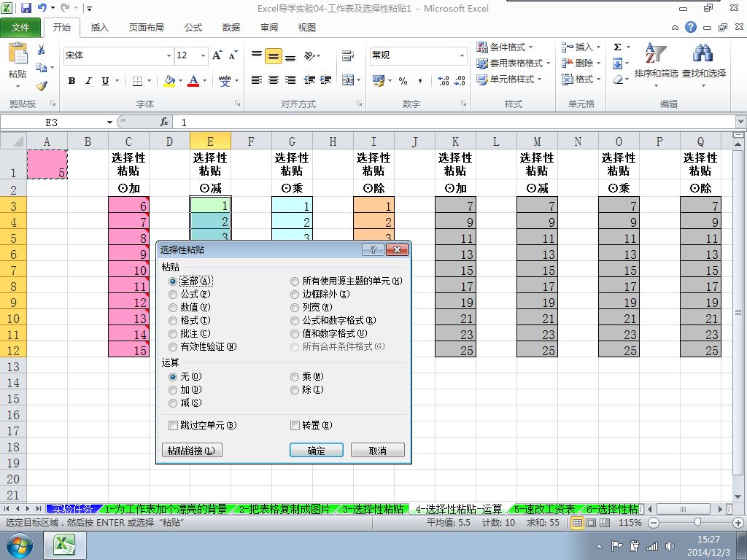Click the AutoSum sigma icon
This screenshot has height=560, width=747.
tap(617, 47)
